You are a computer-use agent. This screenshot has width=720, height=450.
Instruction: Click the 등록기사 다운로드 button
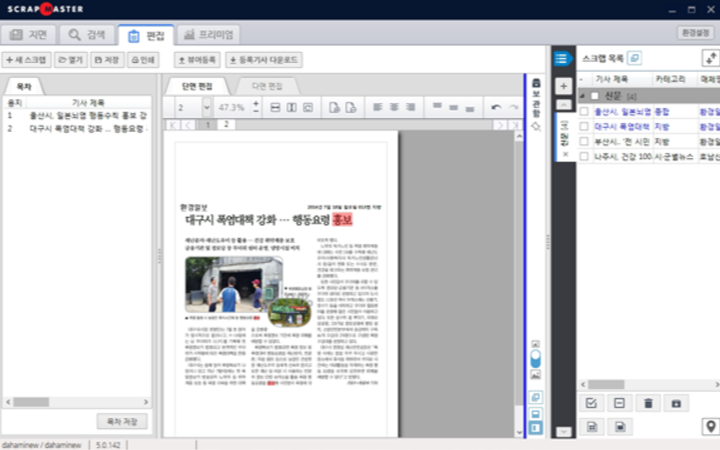pos(264,60)
